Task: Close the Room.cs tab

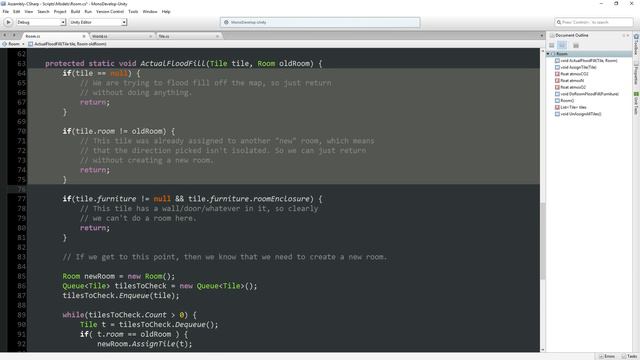Action: click(84, 36)
